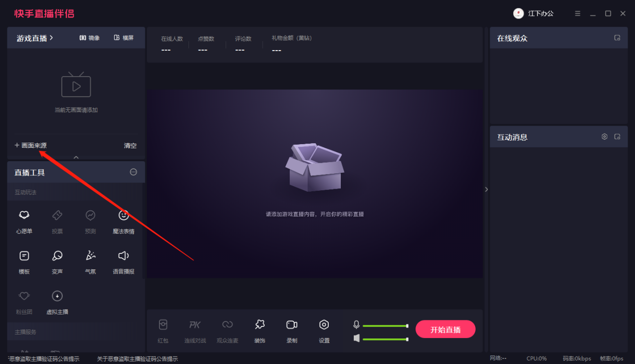635x364 pixels.
Task: Click the 主播服务 section label
Action: (26, 332)
